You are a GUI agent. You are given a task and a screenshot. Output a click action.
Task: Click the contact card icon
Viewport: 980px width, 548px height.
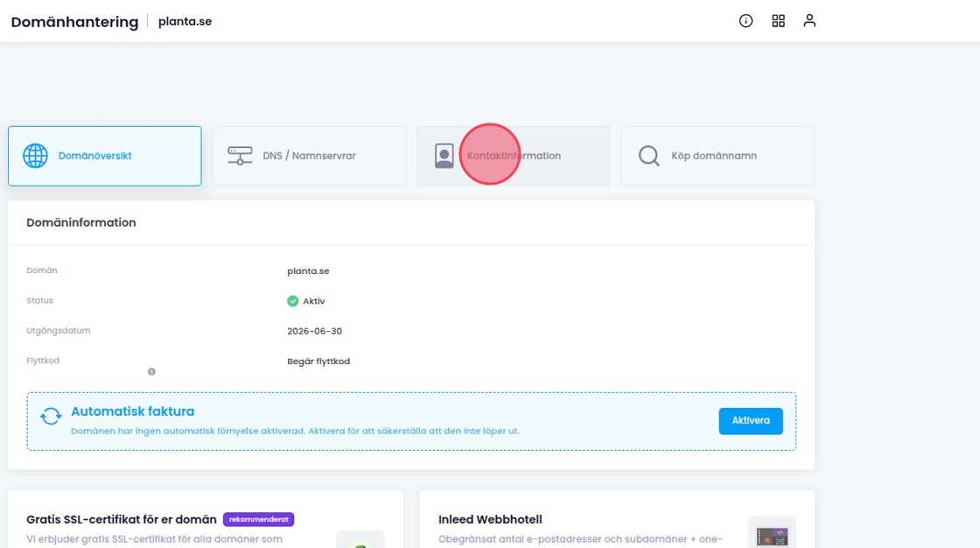pyautogui.click(x=444, y=156)
